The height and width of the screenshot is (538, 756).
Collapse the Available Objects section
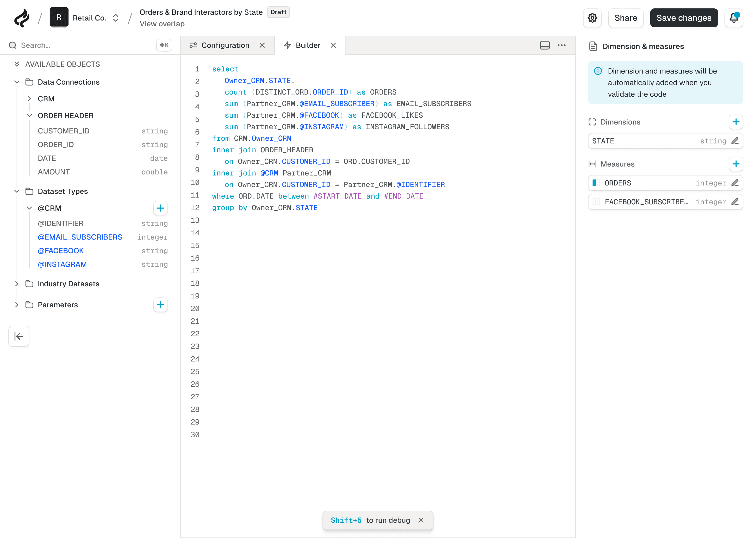pos(17,64)
